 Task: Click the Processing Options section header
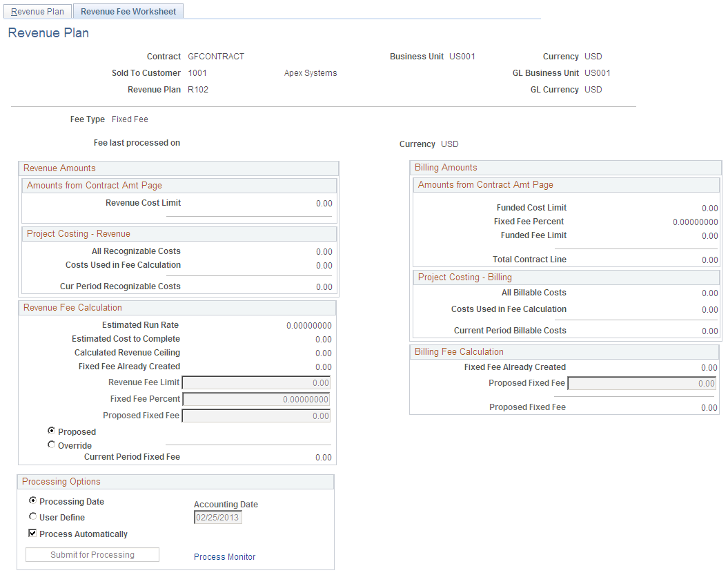point(61,481)
